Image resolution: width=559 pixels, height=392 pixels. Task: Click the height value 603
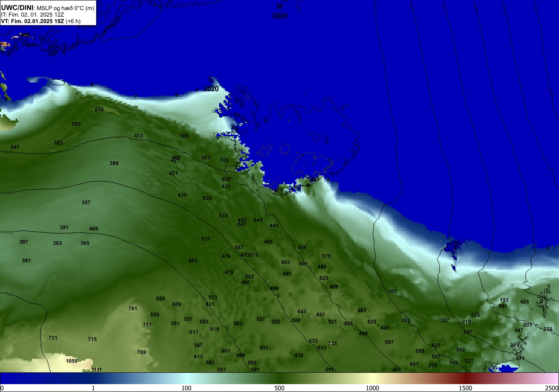[286, 262]
